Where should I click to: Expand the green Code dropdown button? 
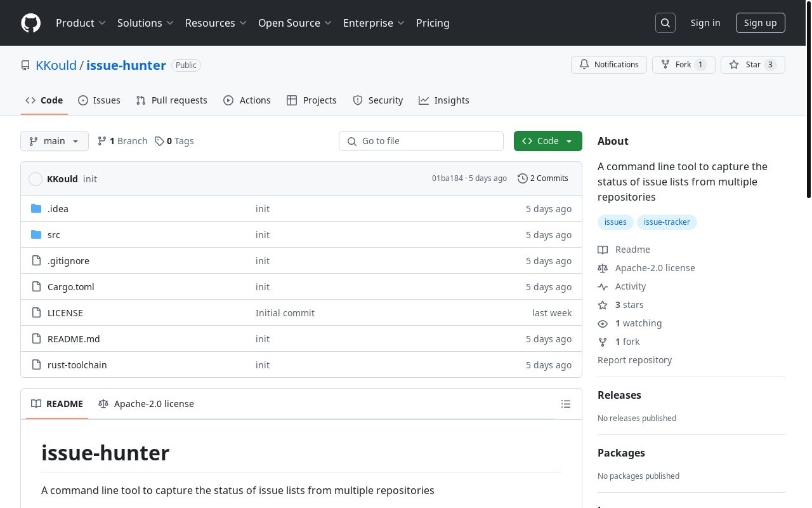[547, 141]
